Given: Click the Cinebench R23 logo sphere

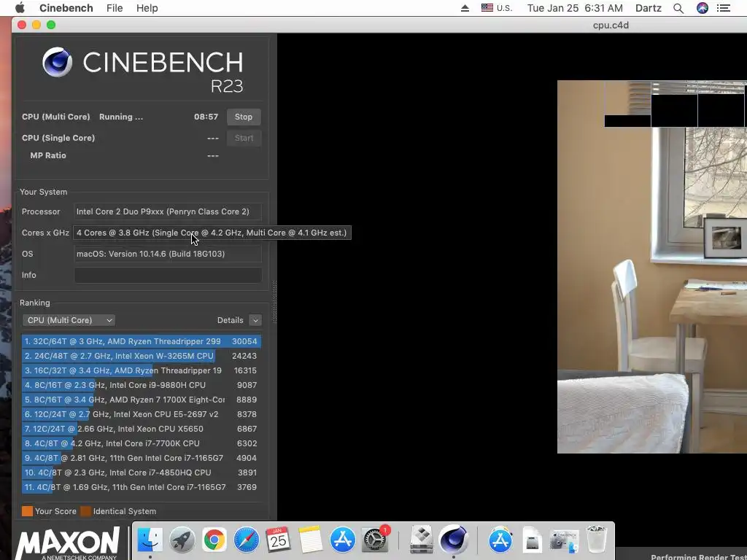Looking at the screenshot, I should (x=57, y=62).
